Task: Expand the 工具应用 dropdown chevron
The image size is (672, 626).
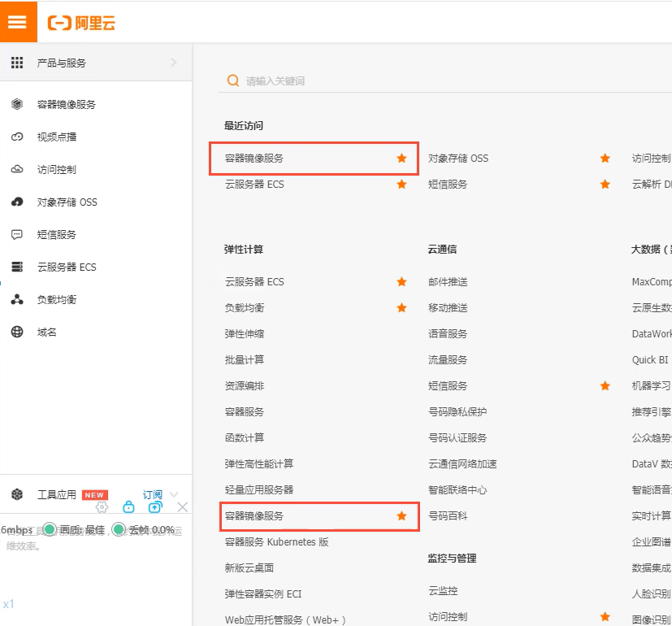Action: [174, 494]
